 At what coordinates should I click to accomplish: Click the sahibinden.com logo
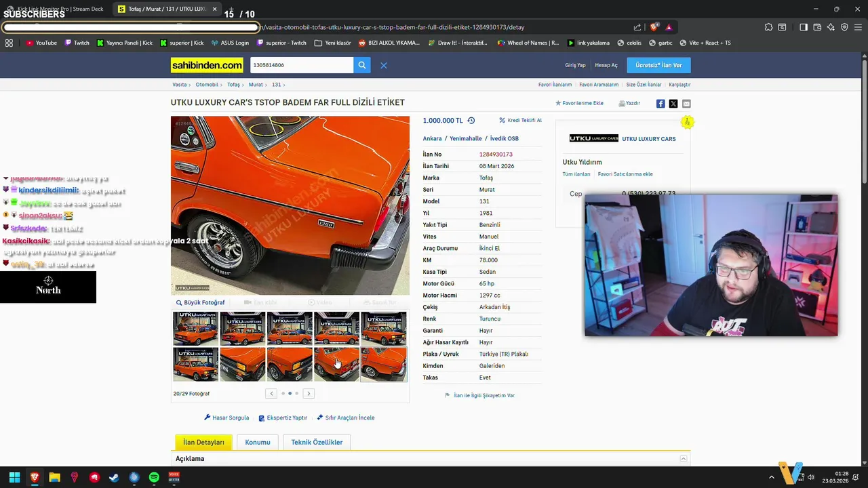click(x=207, y=65)
